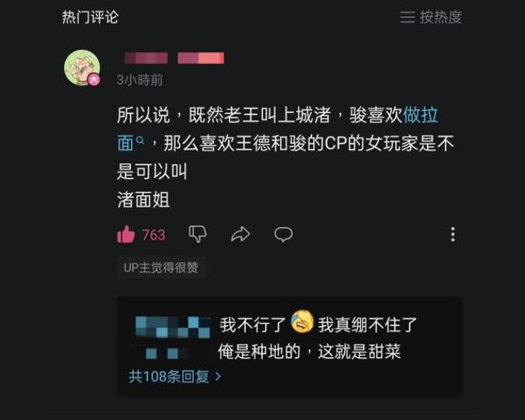Open the commenter's dog avatar

point(82,68)
